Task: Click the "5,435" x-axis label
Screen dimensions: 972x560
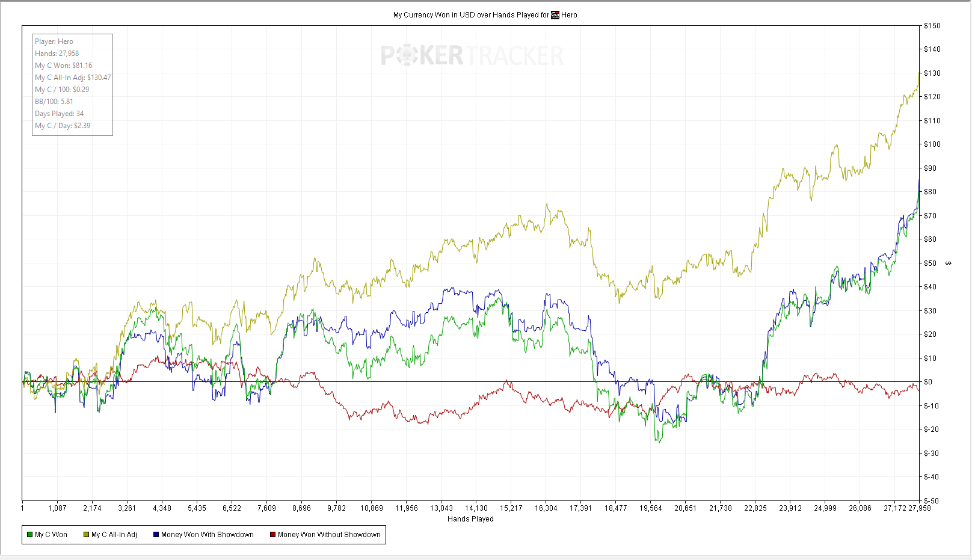Action: point(197,508)
